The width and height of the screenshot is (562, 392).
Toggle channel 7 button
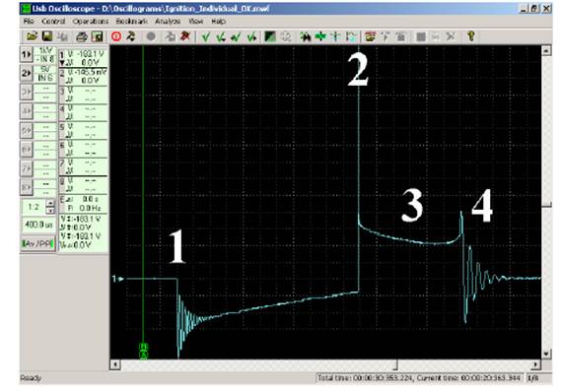[x=27, y=168]
